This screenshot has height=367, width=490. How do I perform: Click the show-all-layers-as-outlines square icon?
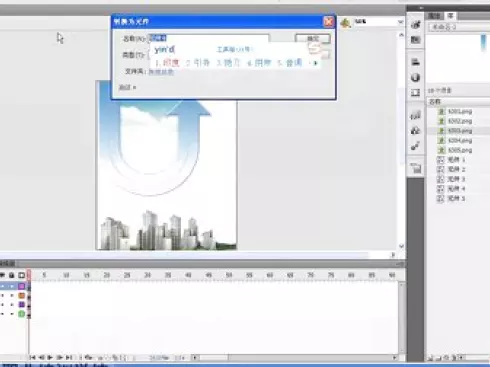tap(22, 275)
